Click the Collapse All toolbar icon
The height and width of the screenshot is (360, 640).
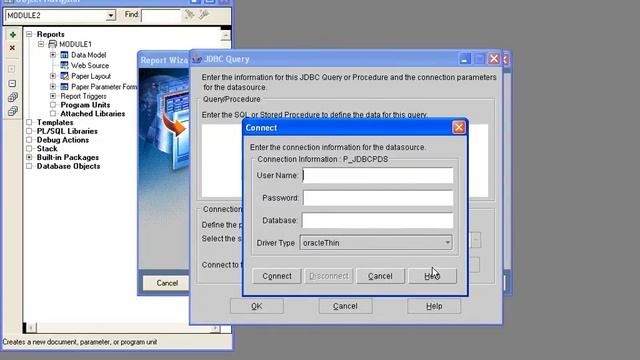pyautogui.click(x=13, y=111)
